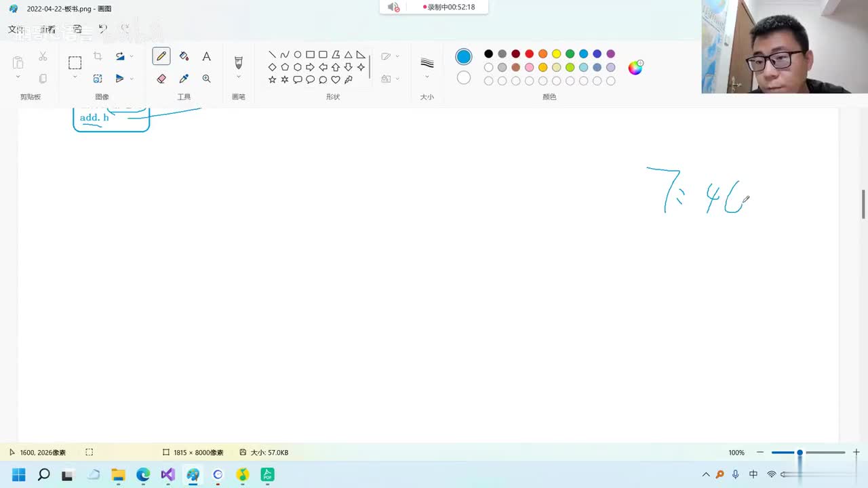Choose the Heart shape

[x=335, y=79]
